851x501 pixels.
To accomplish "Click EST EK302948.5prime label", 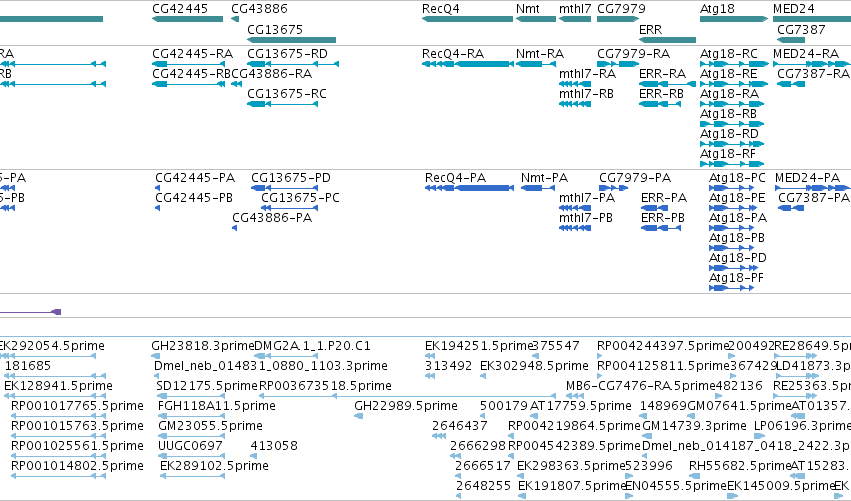I will (x=534, y=365).
